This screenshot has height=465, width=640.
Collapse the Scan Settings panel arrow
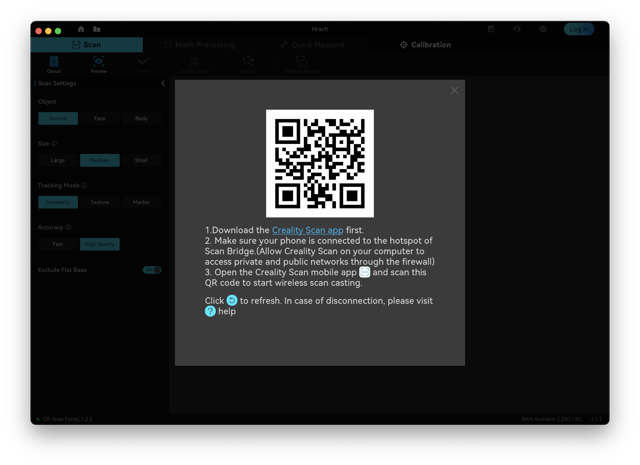[x=163, y=83]
